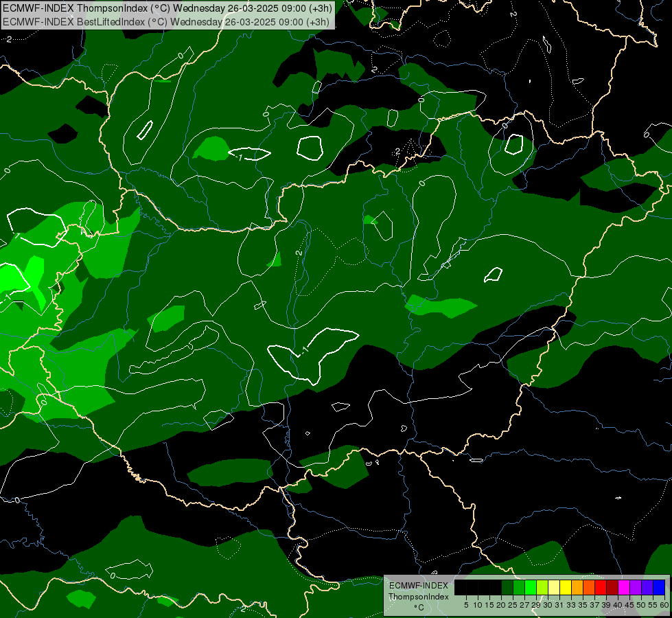This screenshot has width=672, height=618.
Task: Click the pale yellow 30–31 legend swatch
Action: (554, 587)
